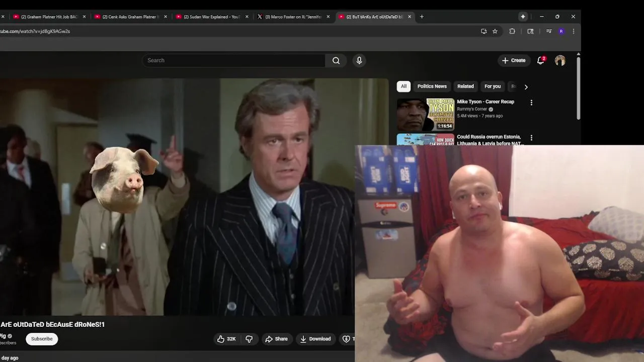This screenshot has width=644, height=362.
Task: Show more filter chips with arrow
Action: click(x=526, y=86)
